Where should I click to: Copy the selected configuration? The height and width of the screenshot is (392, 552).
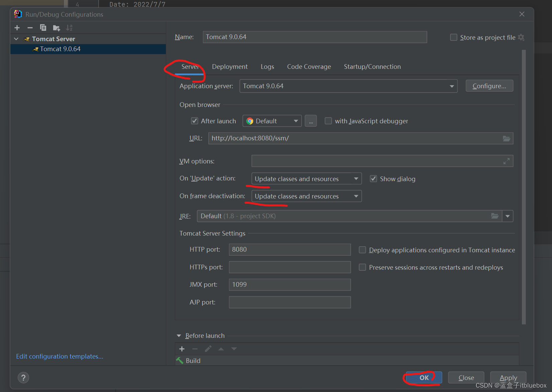(43, 28)
